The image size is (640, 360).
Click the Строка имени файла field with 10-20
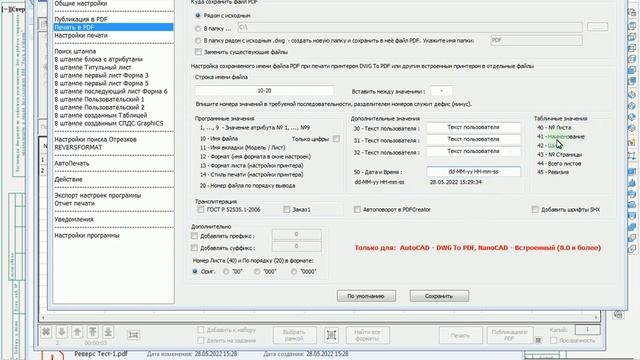[x=264, y=91]
